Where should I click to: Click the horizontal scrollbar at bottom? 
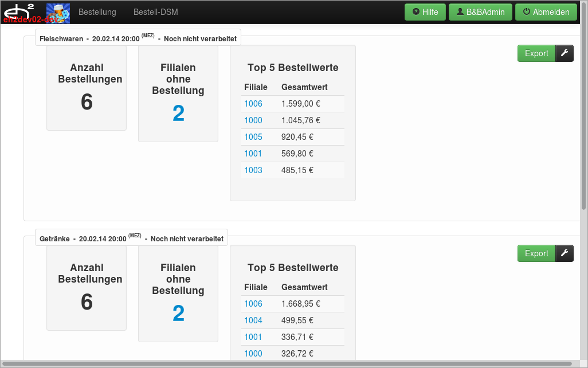(x=287, y=363)
